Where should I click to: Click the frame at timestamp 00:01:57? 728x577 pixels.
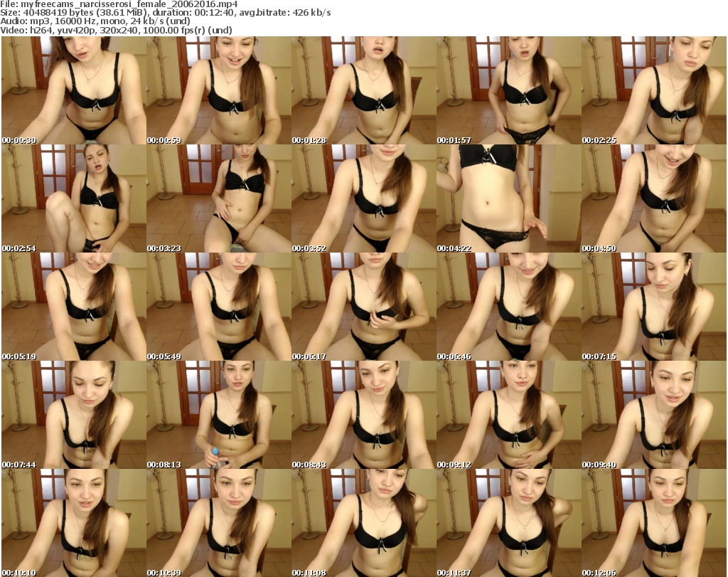(x=509, y=90)
